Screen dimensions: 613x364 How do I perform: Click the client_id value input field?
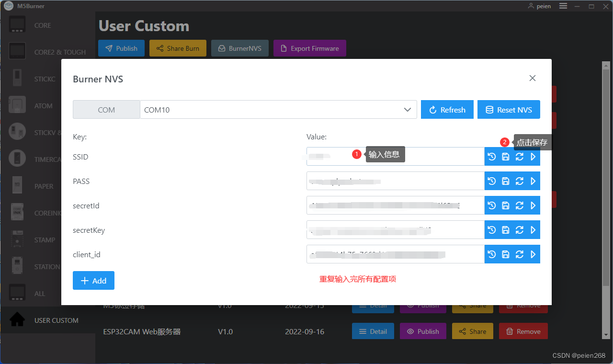[x=396, y=254]
